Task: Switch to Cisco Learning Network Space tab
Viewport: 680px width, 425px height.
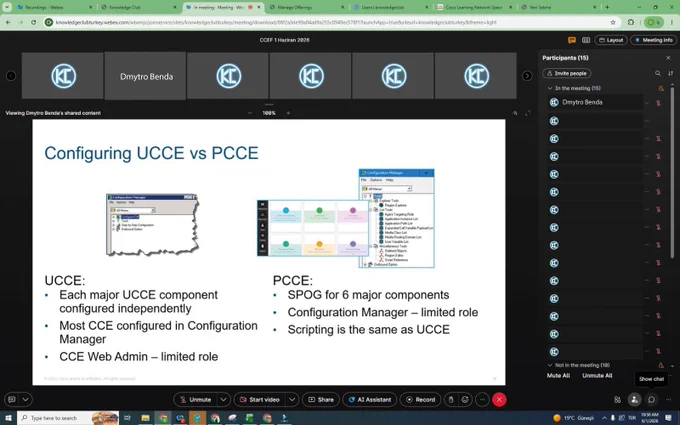Action: tap(475, 7)
